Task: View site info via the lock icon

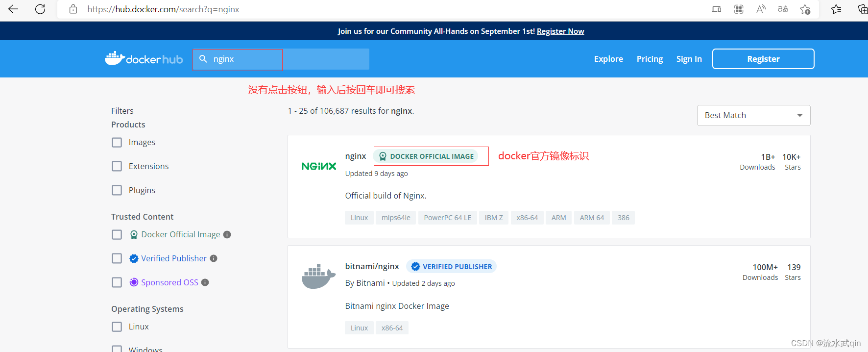Action: [73, 9]
